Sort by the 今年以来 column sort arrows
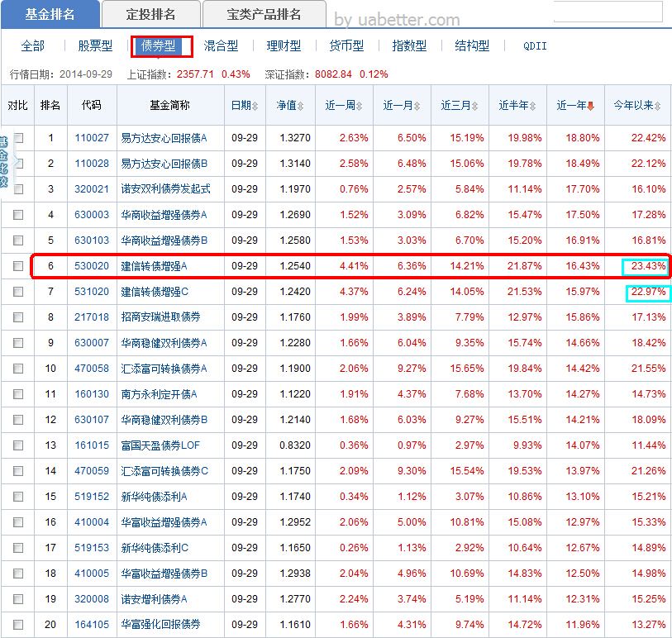The image size is (672, 638). (x=657, y=106)
